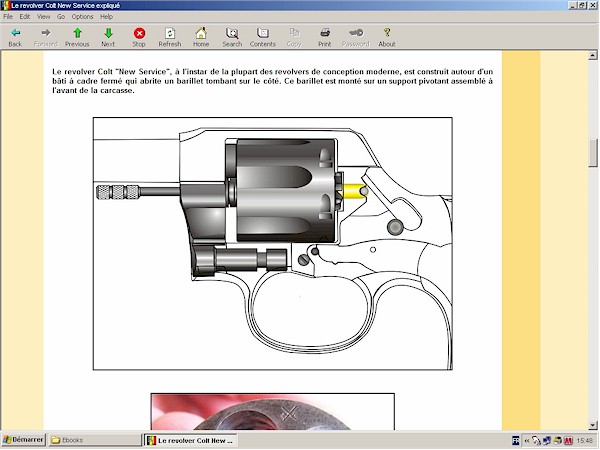This screenshot has width=600, height=450.
Task: Click the FR language indicator in taskbar
Action: [x=516, y=440]
